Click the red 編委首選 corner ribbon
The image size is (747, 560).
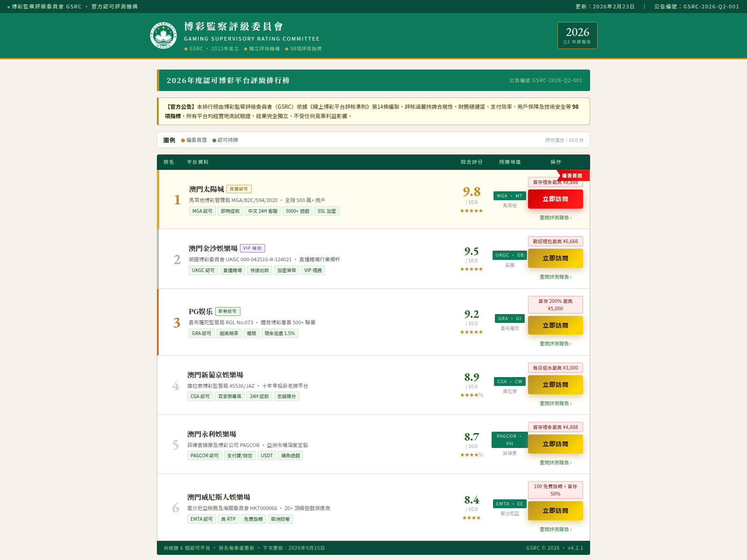pos(573,176)
